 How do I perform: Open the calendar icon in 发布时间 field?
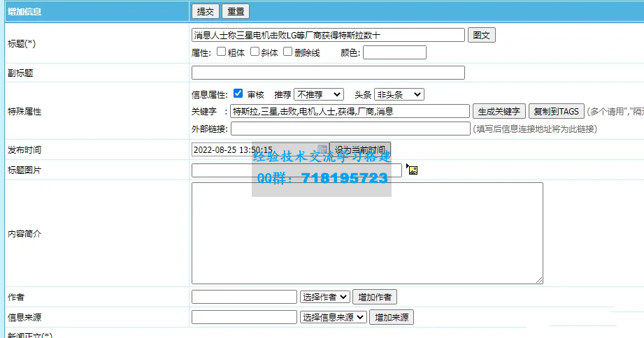tap(322, 149)
